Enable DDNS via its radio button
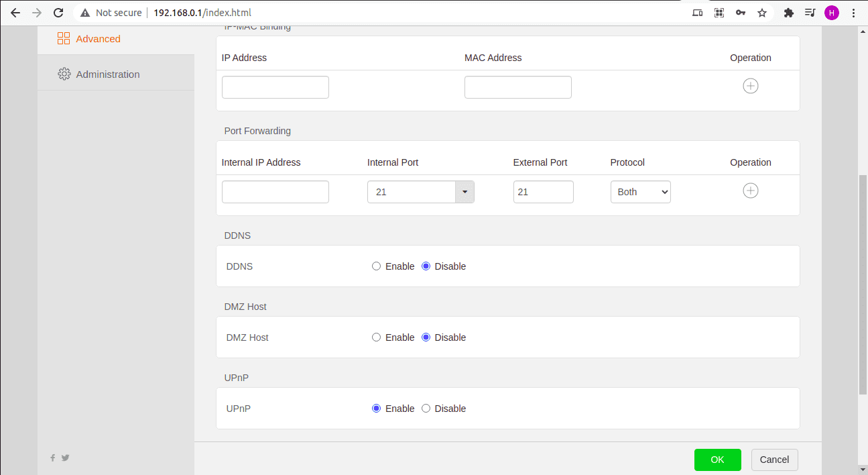The width and height of the screenshot is (868, 475). 376,266
